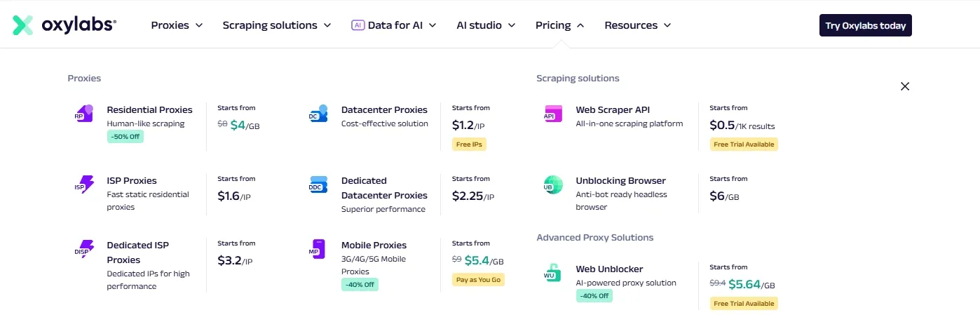Click the Unblocking Browser globe icon

552,184
